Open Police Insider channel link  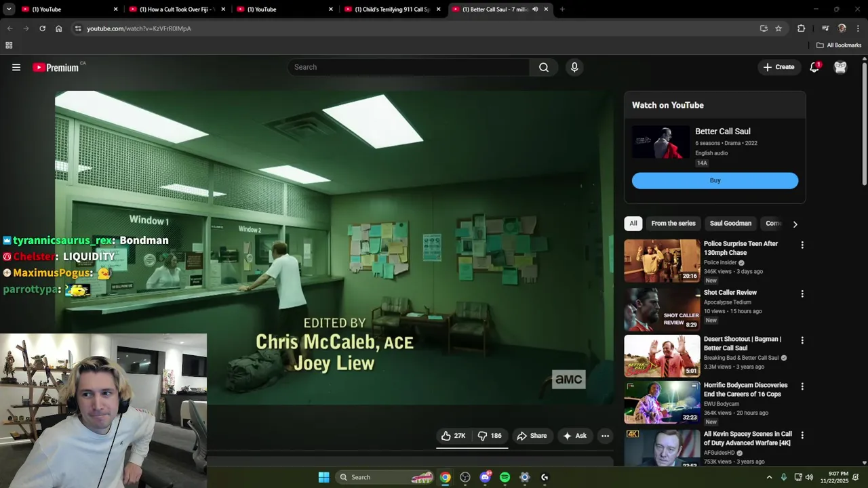[x=720, y=262]
